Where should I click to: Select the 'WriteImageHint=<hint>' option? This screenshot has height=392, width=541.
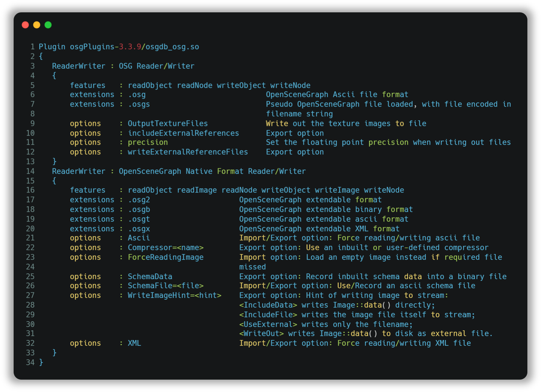click(x=175, y=295)
